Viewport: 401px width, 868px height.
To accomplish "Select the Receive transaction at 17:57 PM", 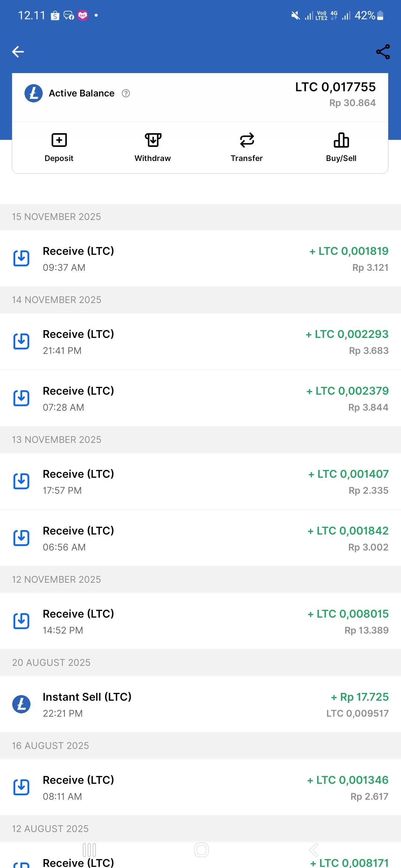I will click(200, 481).
